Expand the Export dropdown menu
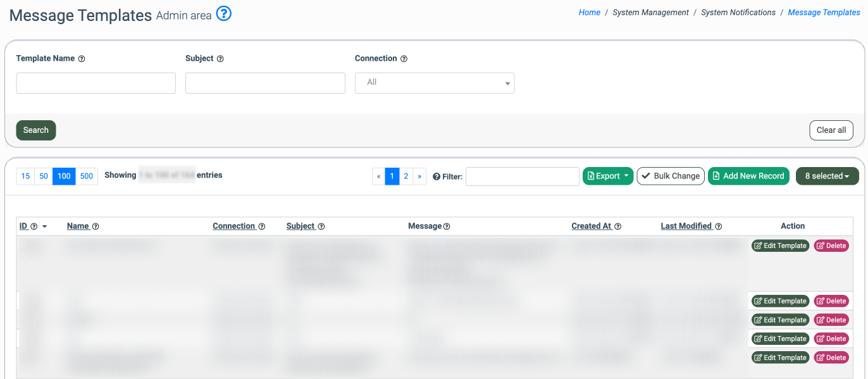This screenshot has height=379, width=868. pyautogui.click(x=607, y=176)
